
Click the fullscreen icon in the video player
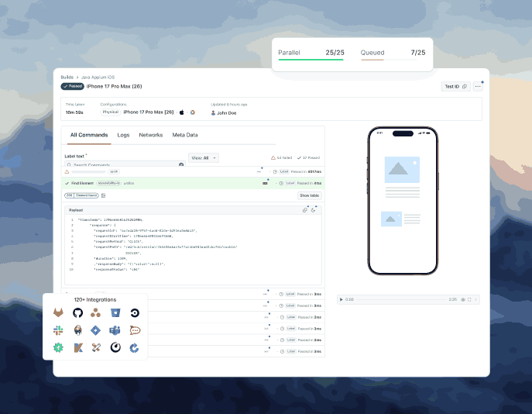(469, 299)
